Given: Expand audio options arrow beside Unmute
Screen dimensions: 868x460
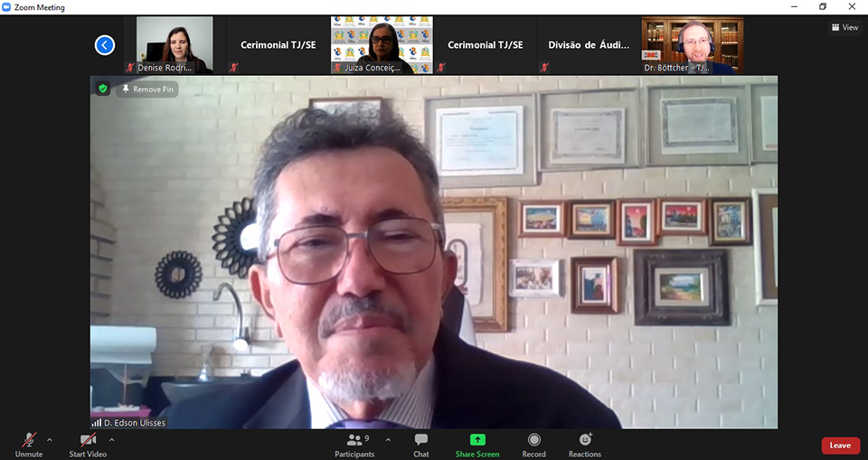Looking at the screenshot, I should (50, 440).
